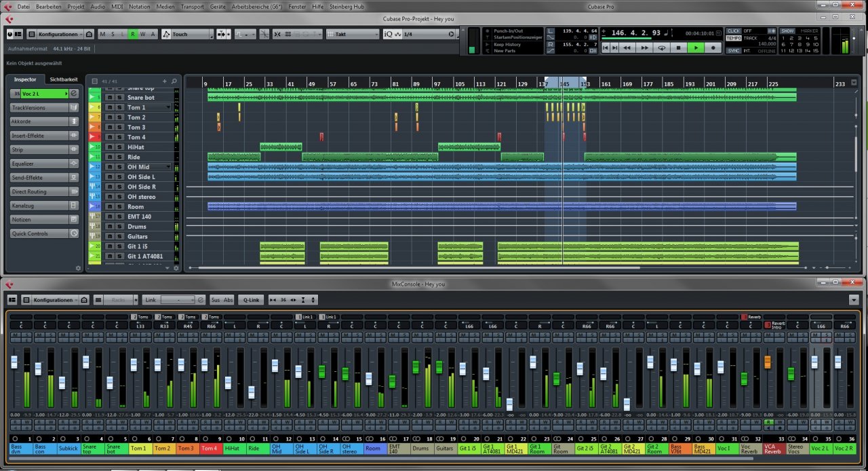
Task: Solo the Ride track
Action: pos(119,157)
